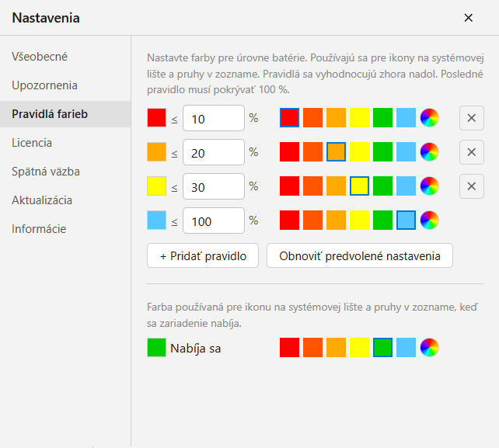Click current red swatch left of 10 % field
This screenshot has height=448, width=499.
[x=156, y=118]
